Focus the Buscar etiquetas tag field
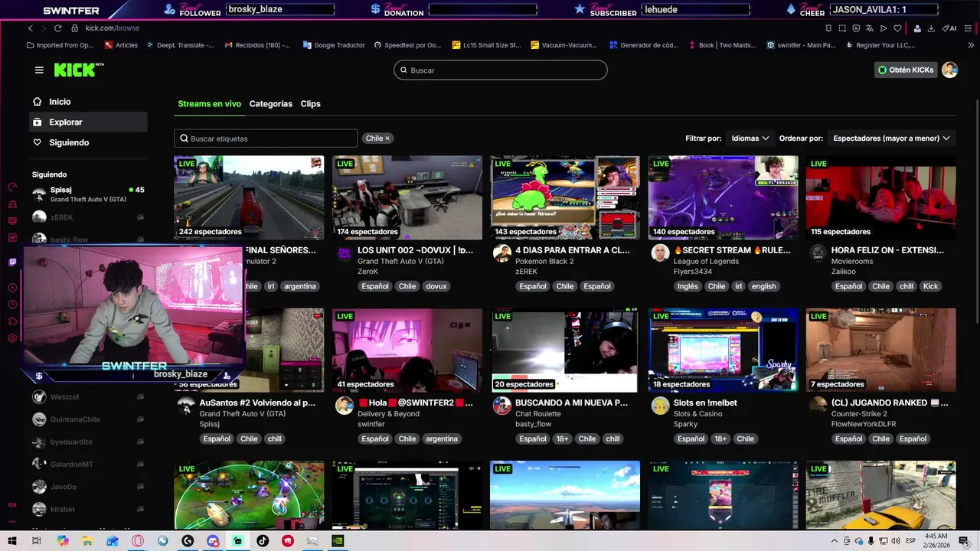The width and height of the screenshot is (980, 551). (x=266, y=139)
